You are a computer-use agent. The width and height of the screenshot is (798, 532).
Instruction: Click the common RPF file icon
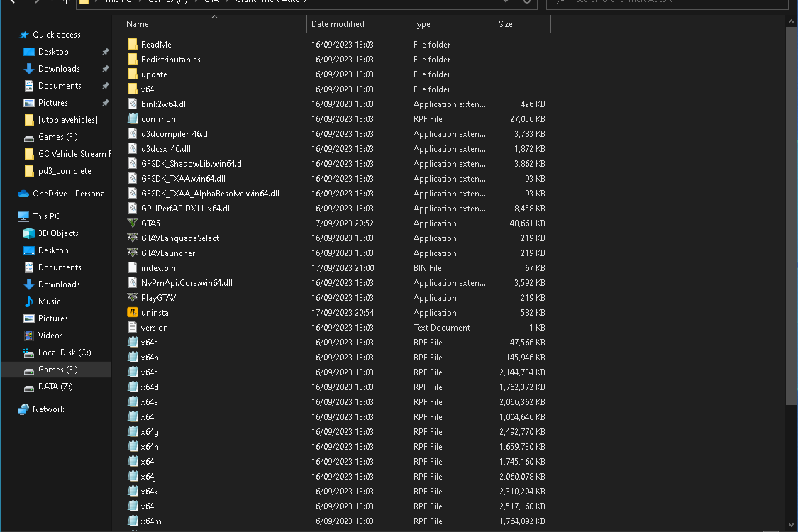pyautogui.click(x=133, y=118)
